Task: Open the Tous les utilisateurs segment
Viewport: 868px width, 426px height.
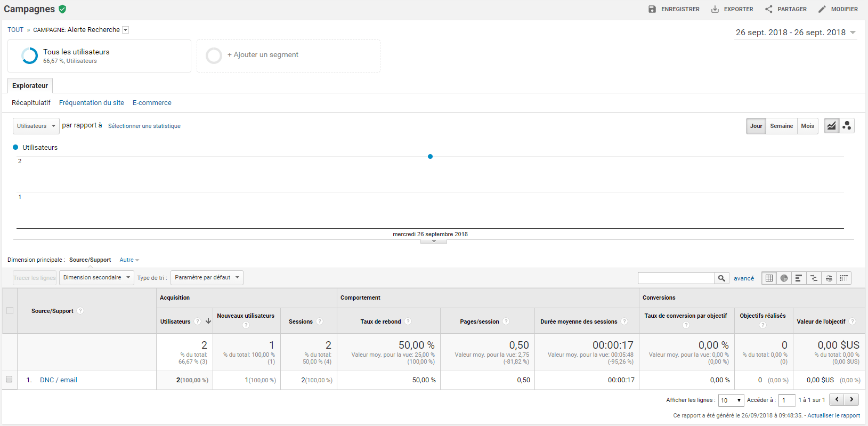Action: point(99,56)
